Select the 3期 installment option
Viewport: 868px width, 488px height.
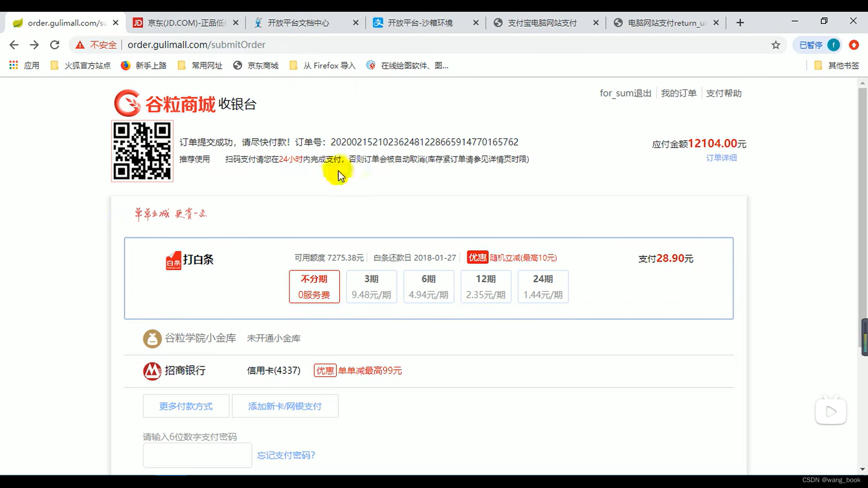click(372, 286)
